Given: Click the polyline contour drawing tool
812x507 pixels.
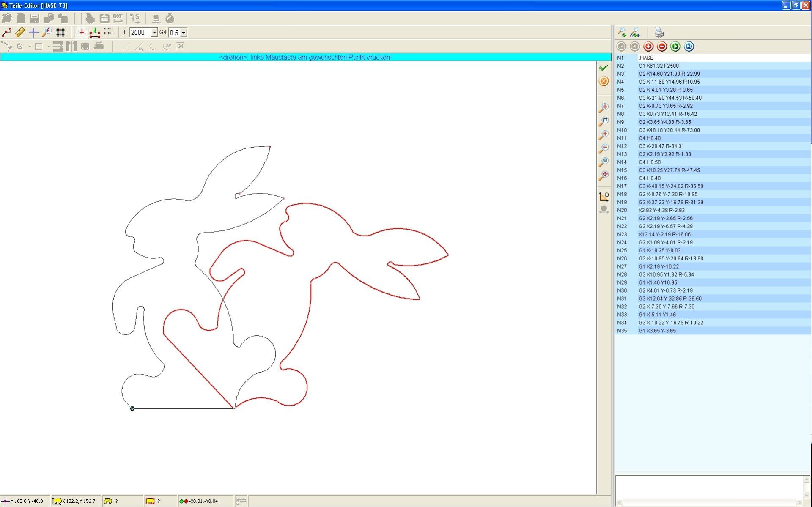Looking at the screenshot, I should (x=7, y=33).
